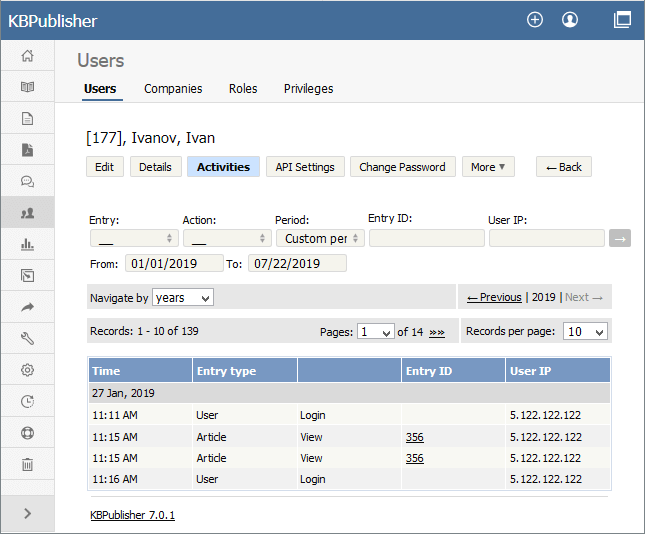Click the Entry ID column header
Viewport: 645px width, 534px height.
point(453,371)
